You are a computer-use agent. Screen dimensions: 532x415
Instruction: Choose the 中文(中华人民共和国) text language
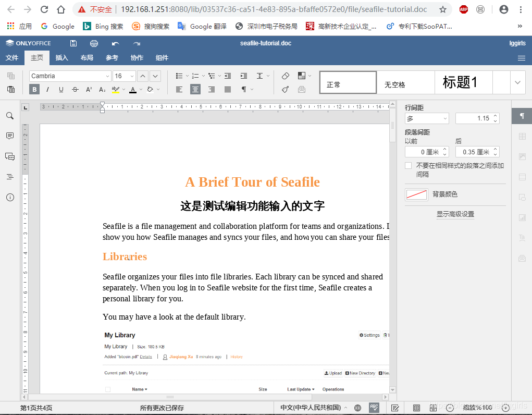click(x=311, y=408)
